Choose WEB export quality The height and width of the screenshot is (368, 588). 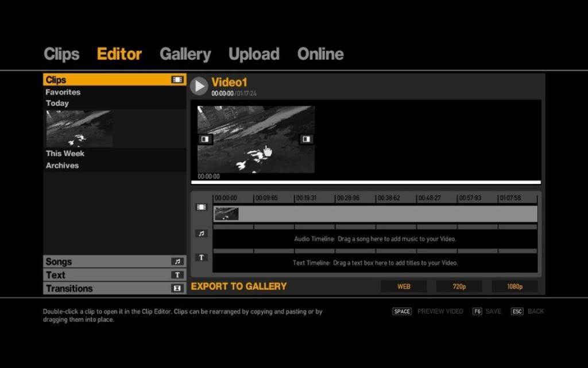[x=404, y=286]
